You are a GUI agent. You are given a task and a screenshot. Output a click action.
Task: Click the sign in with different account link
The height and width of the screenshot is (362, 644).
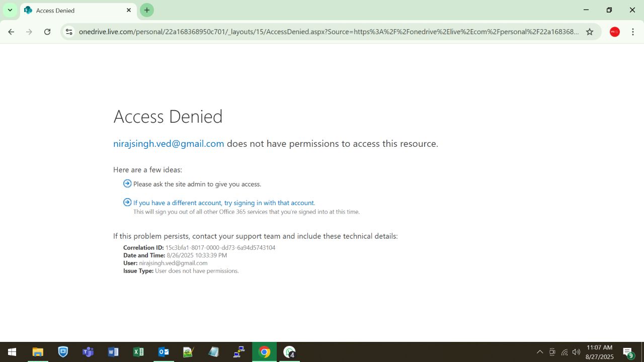224,203
